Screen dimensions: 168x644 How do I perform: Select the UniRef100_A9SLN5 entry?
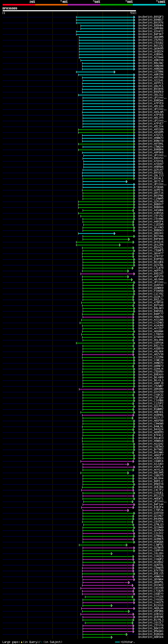[151, 112]
